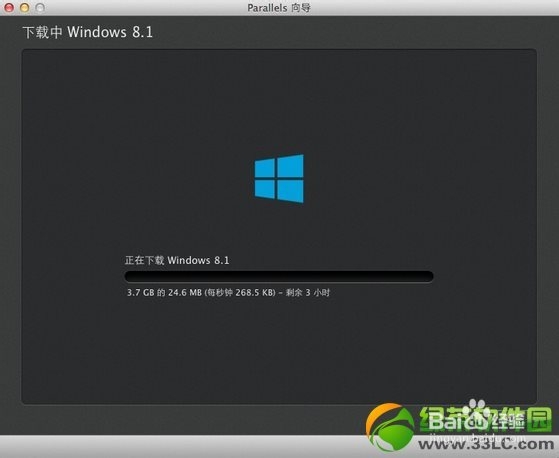Click the '下载中 Windows 8.1' heading
This screenshot has height=458, width=559.
(88, 32)
